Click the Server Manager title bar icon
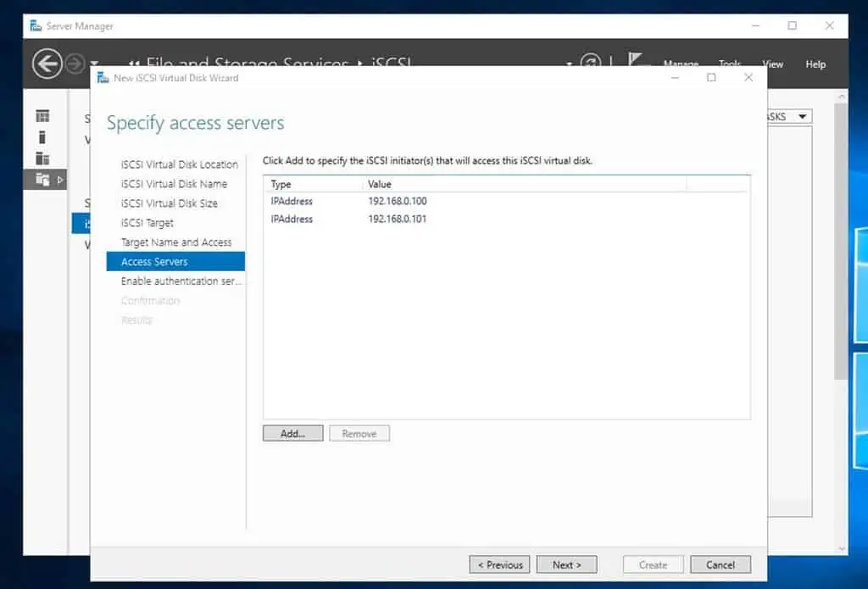 [x=36, y=26]
